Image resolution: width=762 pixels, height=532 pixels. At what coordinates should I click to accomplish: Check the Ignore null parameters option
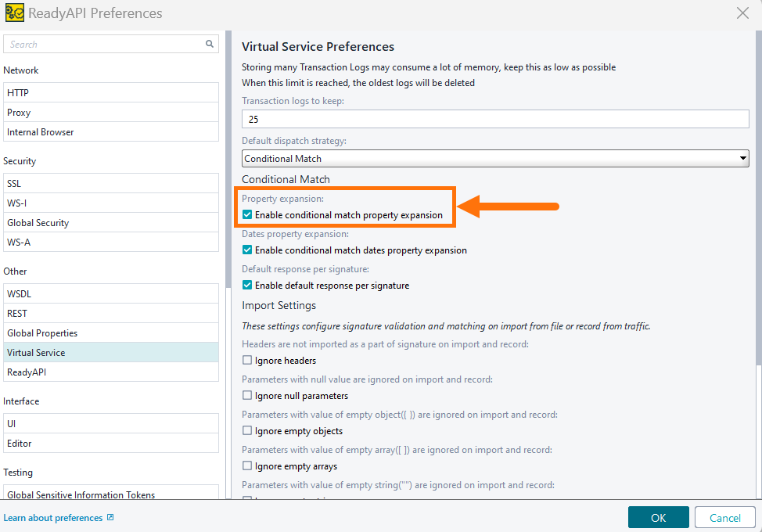pyautogui.click(x=247, y=396)
